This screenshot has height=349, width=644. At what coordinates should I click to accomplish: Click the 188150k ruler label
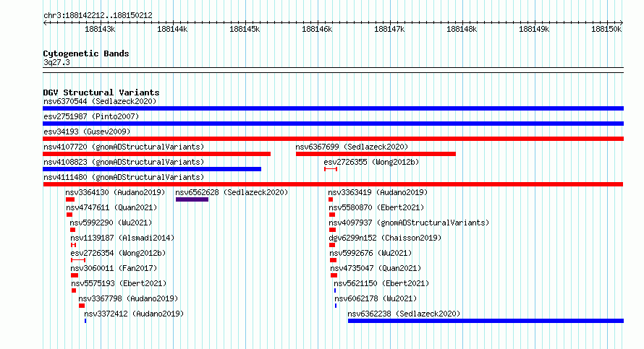point(606,29)
